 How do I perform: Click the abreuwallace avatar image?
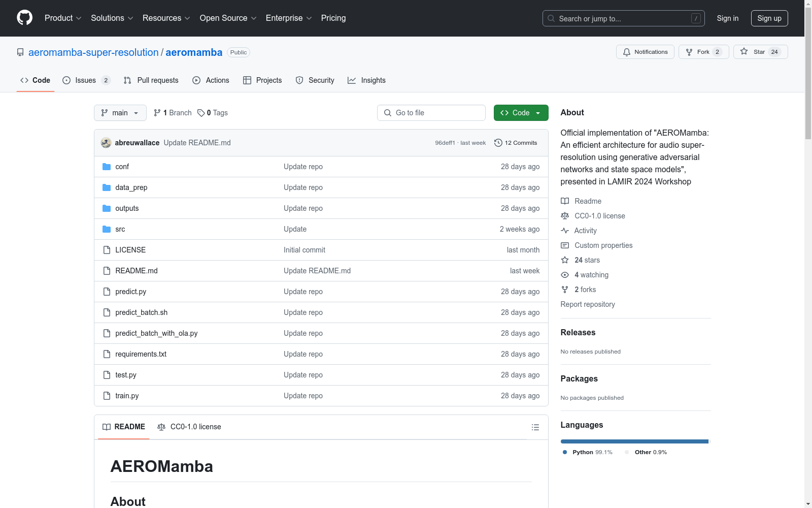pos(106,143)
